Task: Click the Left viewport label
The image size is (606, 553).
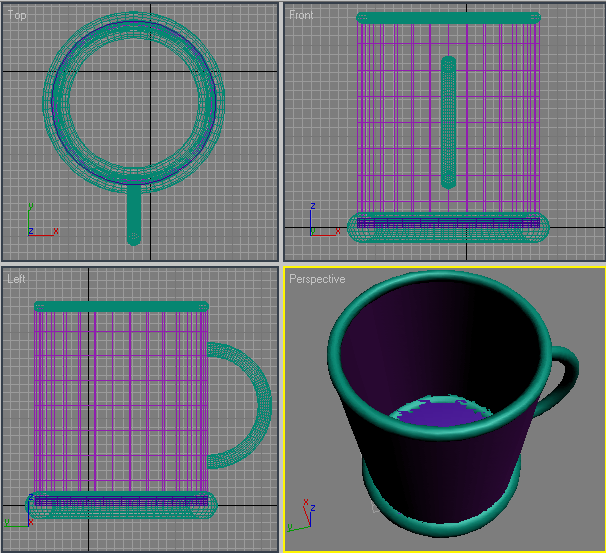Action: [17, 279]
